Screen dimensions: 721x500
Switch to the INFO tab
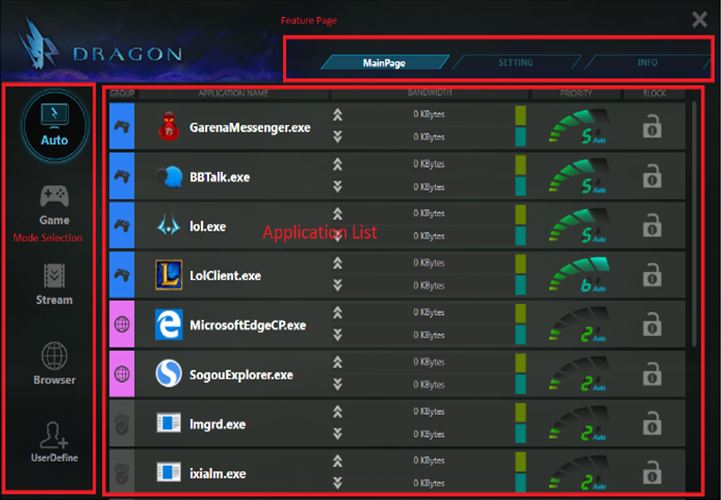click(647, 63)
